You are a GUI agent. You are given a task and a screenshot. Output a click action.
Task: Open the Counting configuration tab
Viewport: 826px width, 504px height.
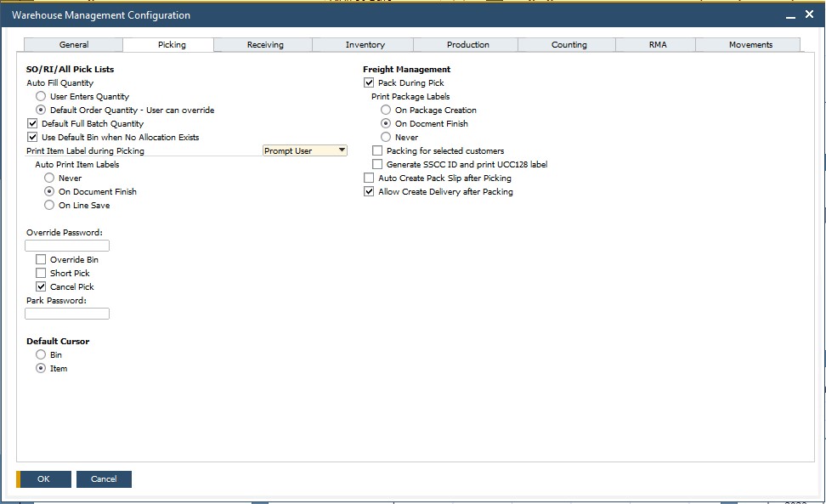point(567,44)
